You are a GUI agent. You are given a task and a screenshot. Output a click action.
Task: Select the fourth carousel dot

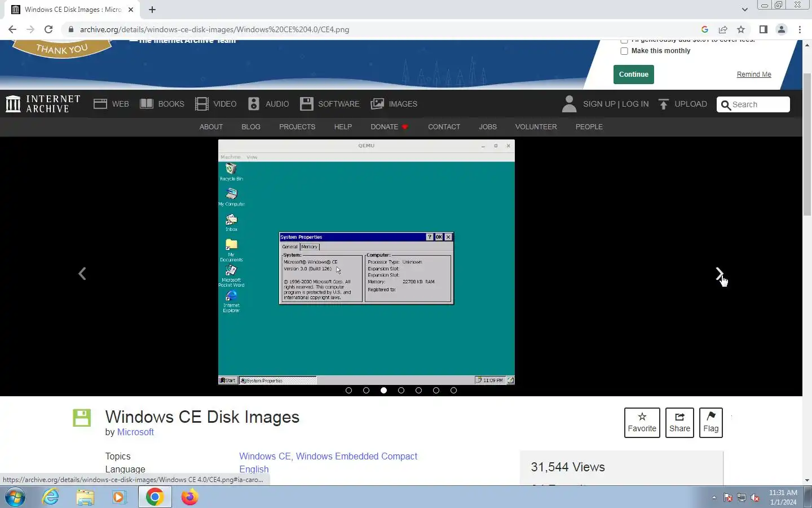point(401,390)
